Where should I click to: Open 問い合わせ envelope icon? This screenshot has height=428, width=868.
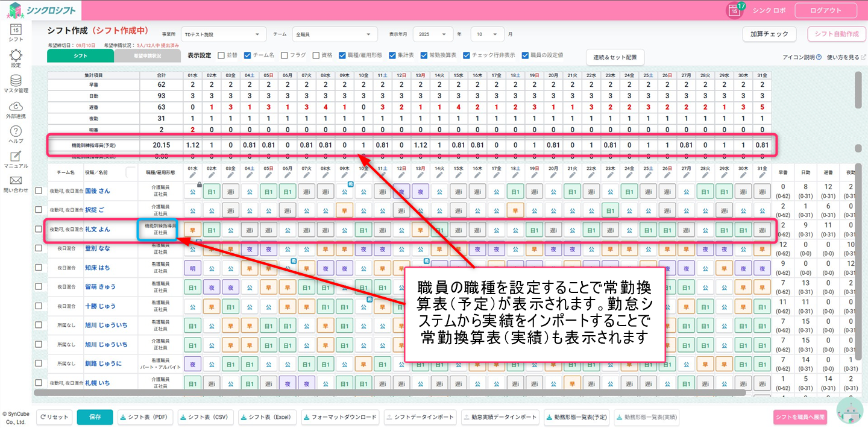[16, 181]
